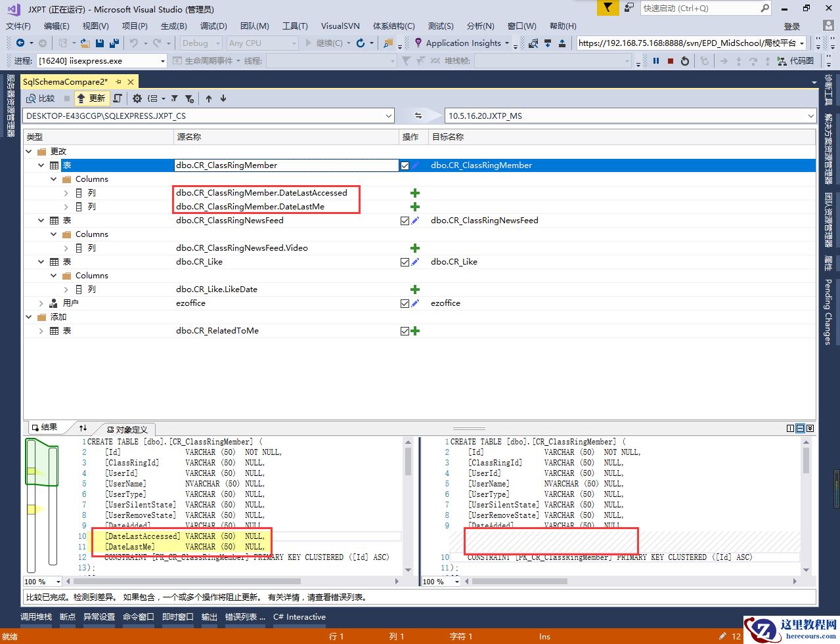Restart debugging session icon
840x644 pixels.
(685, 60)
